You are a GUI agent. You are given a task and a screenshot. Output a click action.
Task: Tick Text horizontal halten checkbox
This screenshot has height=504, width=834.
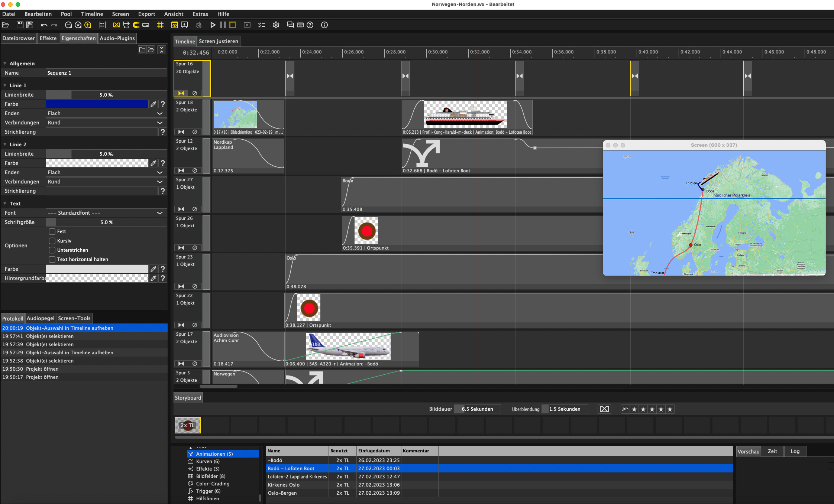(x=52, y=259)
